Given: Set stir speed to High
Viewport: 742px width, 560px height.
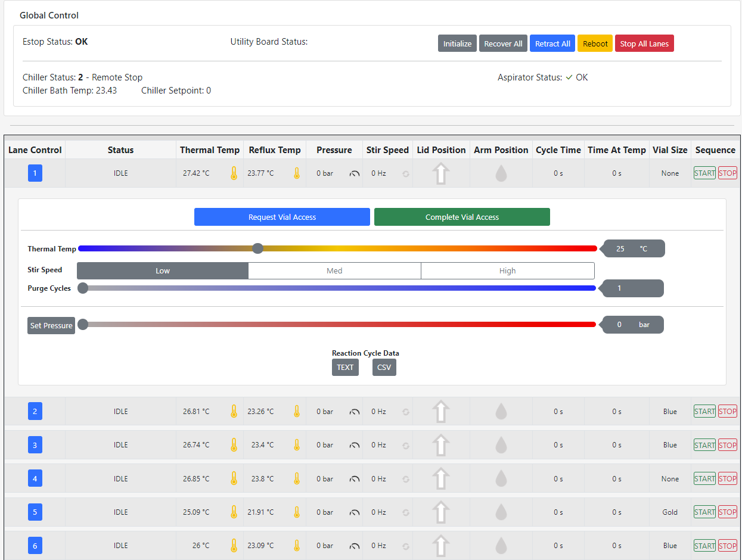Looking at the screenshot, I should click(508, 270).
